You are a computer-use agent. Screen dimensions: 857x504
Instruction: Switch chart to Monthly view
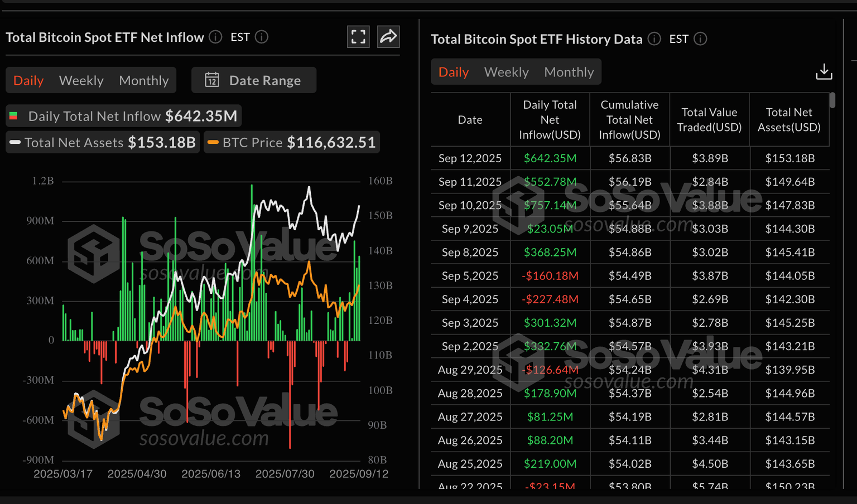(144, 80)
